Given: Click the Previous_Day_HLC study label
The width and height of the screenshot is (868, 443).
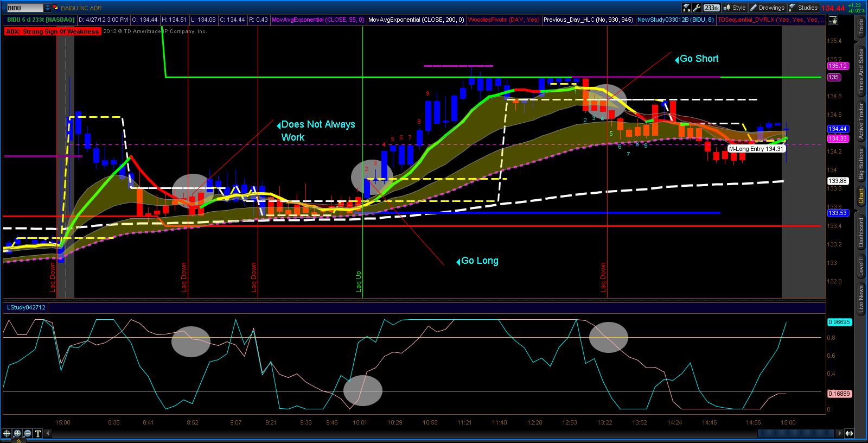Looking at the screenshot, I should (x=589, y=20).
